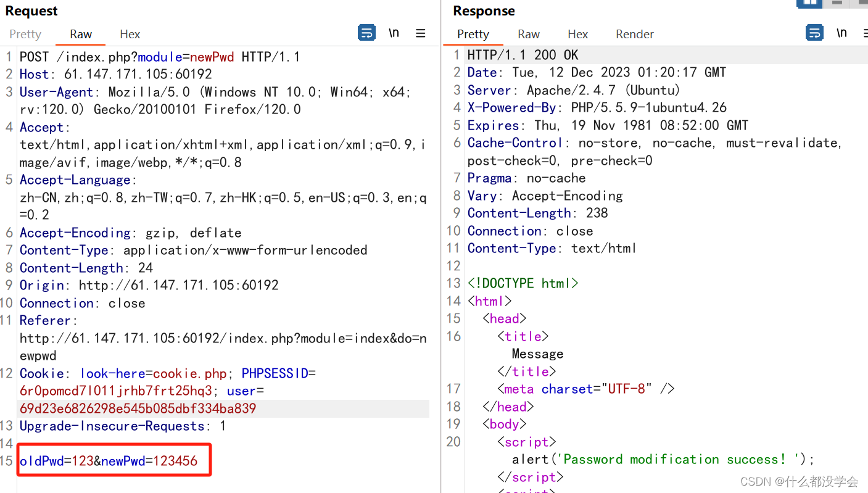The width and height of the screenshot is (868, 493).
Task: Click Connection: close in the Request panel
Action: (83, 303)
